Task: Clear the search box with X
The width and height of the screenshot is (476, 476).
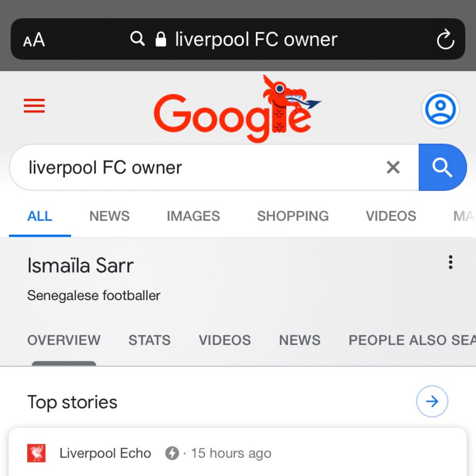Action: pos(393,168)
